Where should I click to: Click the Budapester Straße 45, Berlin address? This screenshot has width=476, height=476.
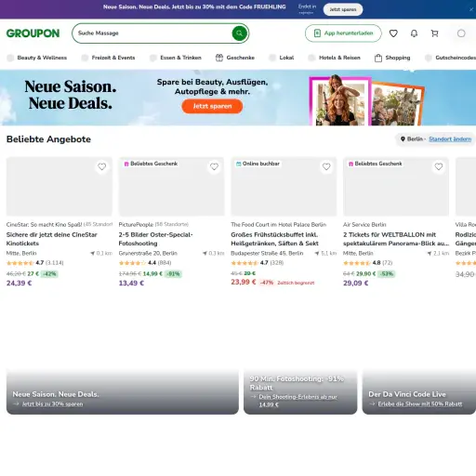click(267, 253)
